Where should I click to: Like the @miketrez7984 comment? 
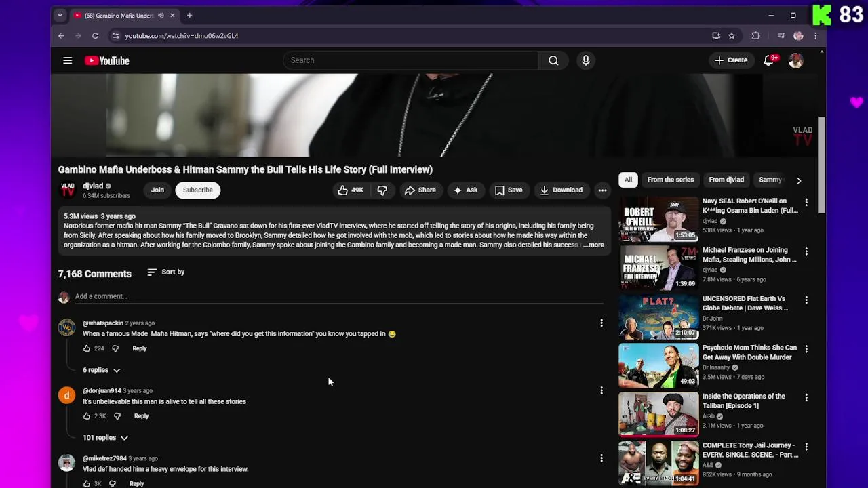coord(87,483)
